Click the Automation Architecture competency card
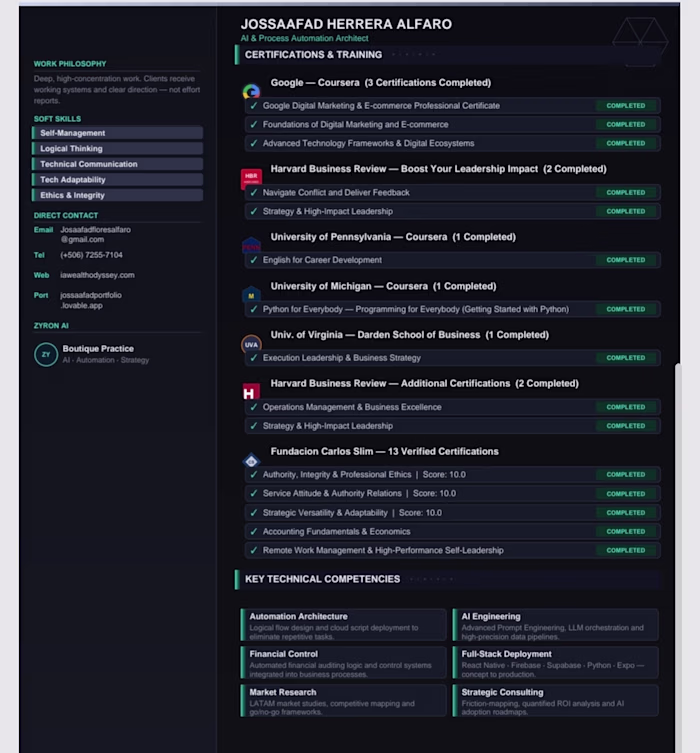This screenshot has width=700, height=753. pos(343,625)
